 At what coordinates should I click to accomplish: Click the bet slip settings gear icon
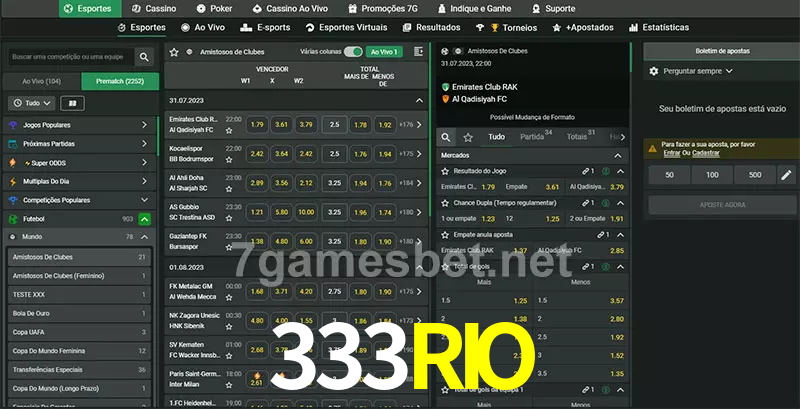(x=654, y=71)
